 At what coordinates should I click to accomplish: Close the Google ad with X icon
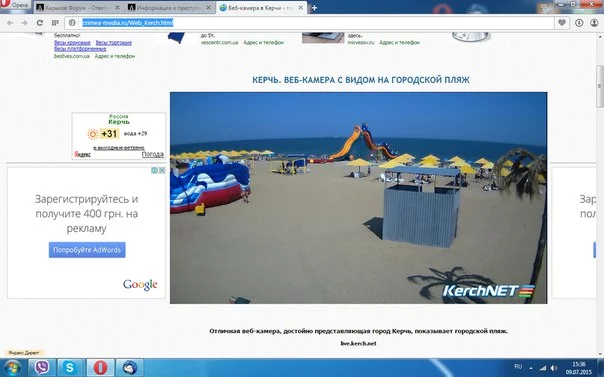[x=162, y=170]
